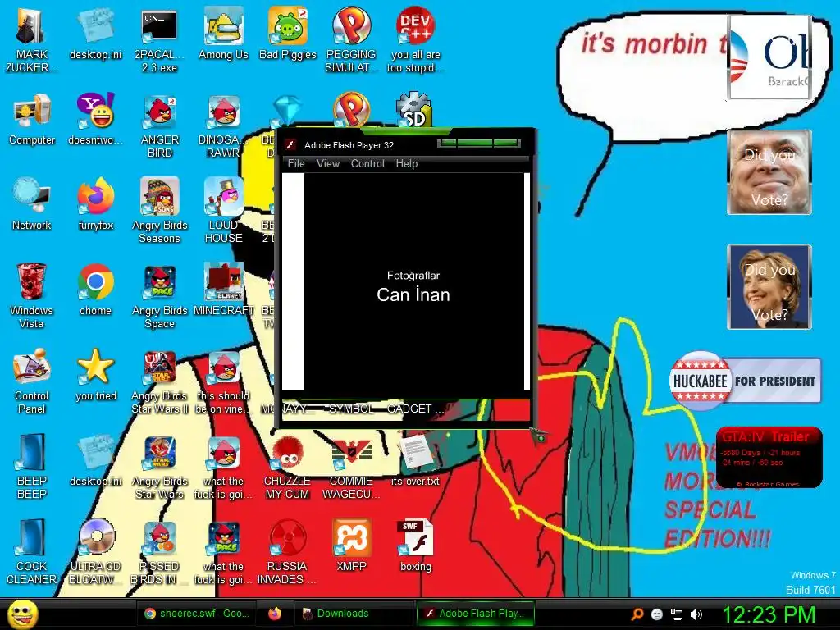This screenshot has height=630, width=840.
Task: Open the network tray icon
Action: [x=677, y=614]
